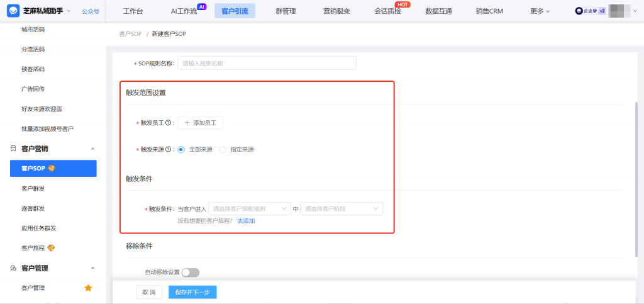Select 客户SOP sidebar item
Viewport: 644px width, 304px height.
[x=53, y=169]
